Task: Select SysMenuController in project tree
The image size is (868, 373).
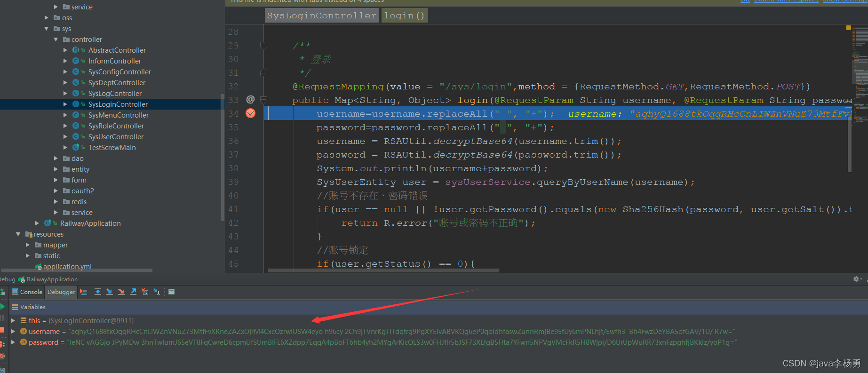Action: (119, 115)
